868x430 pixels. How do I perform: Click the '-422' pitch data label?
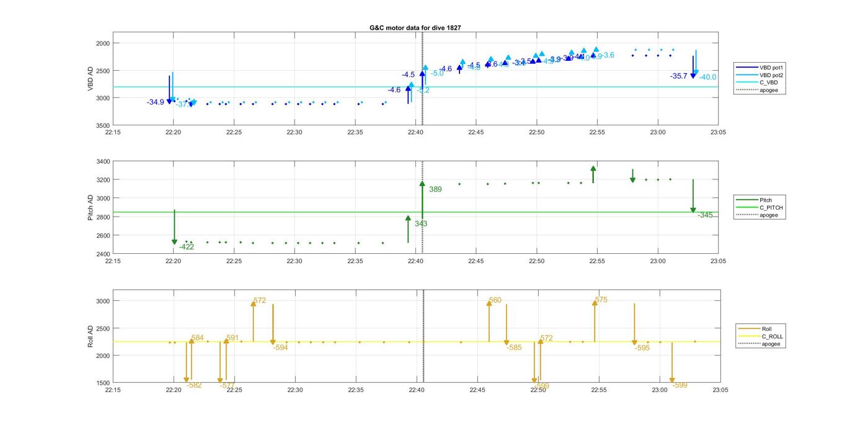187,246
